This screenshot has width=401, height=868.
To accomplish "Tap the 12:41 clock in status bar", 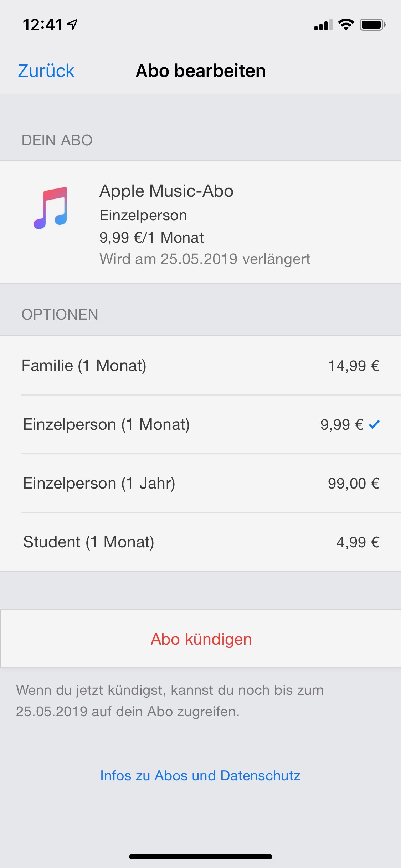I will pos(43,25).
